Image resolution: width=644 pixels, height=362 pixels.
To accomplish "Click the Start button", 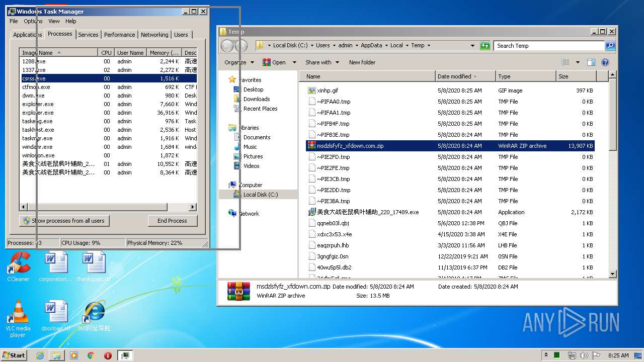I will pyautogui.click(x=14, y=355).
